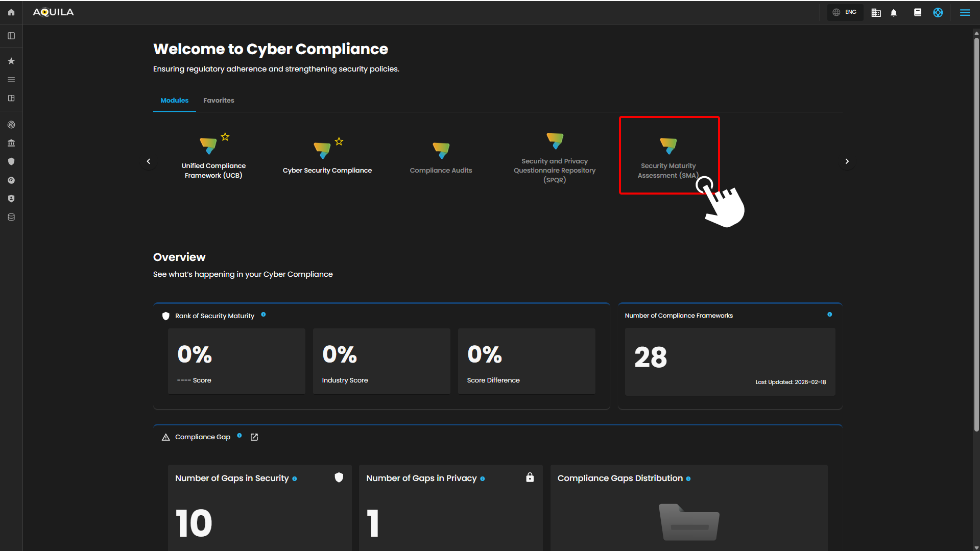
Task: Toggle favorite star on Unified Compliance Framework
Action: pyautogui.click(x=225, y=137)
